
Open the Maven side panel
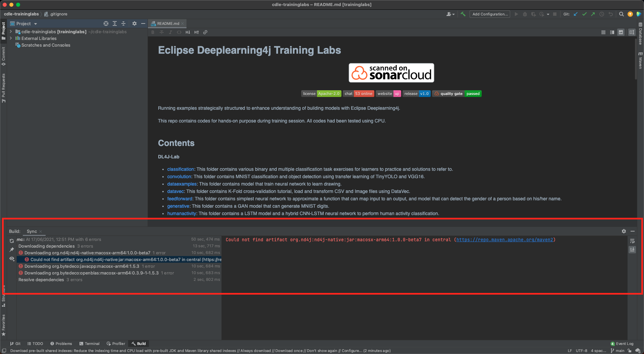tap(640, 60)
